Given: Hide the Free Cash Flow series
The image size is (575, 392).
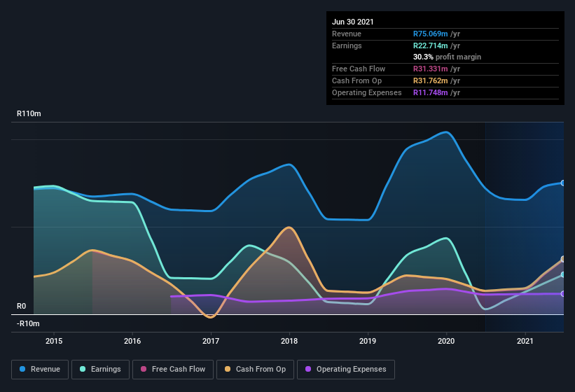Looking at the screenshot, I should tap(173, 370).
